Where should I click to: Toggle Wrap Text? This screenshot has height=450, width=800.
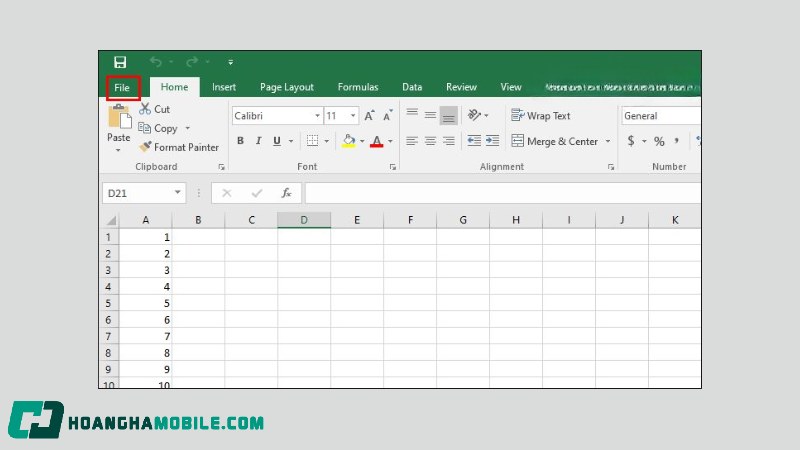(x=541, y=116)
